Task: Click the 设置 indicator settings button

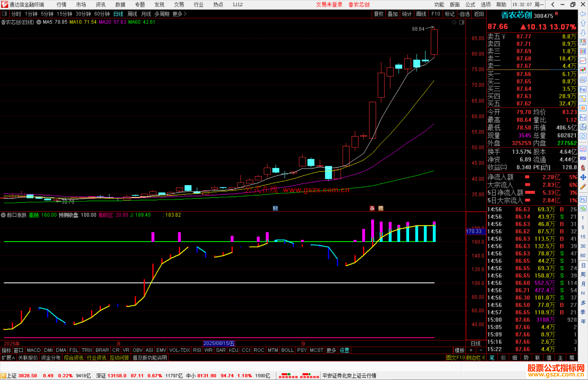Action: click(344, 350)
